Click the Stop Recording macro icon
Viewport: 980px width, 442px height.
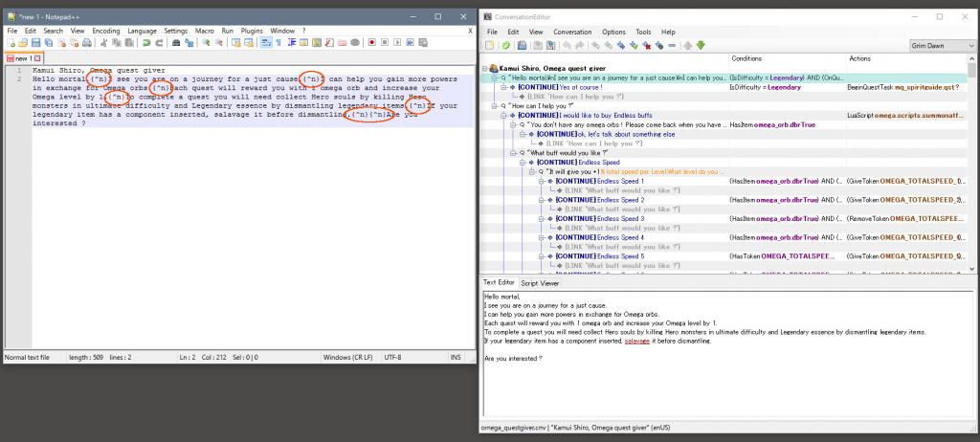click(x=385, y=42)
